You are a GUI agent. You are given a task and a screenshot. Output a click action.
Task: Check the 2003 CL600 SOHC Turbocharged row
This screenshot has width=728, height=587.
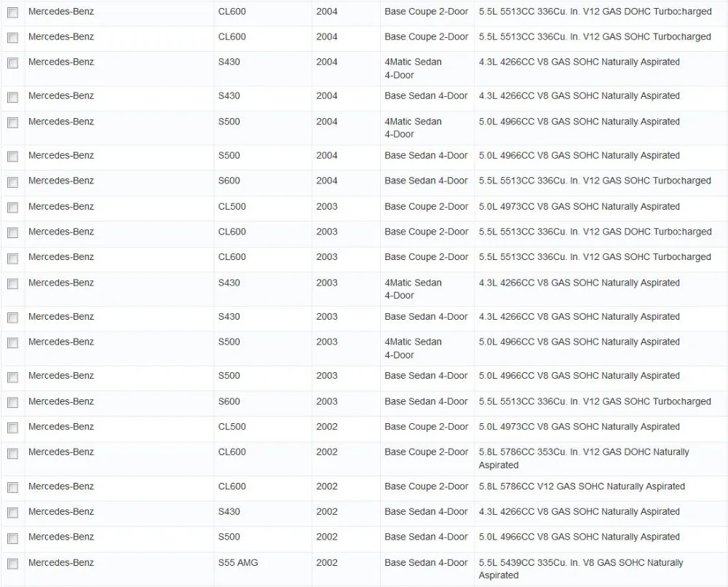point(13,259)
